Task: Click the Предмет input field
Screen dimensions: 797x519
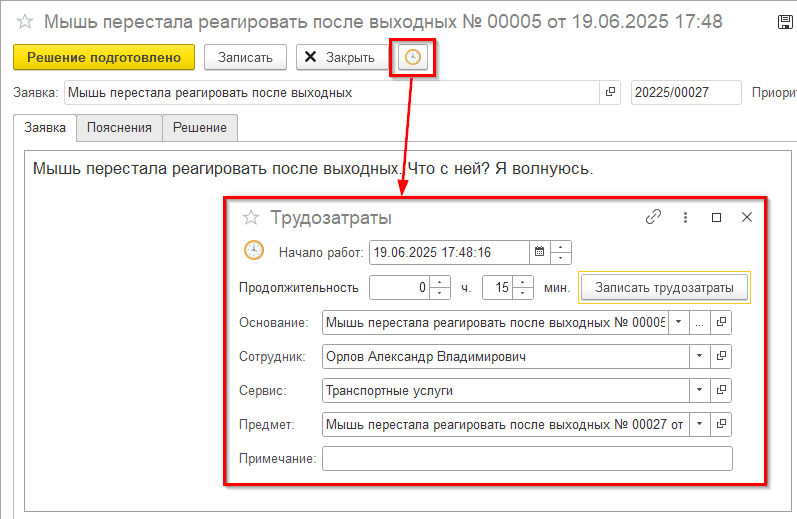Action: coord(506,424)
